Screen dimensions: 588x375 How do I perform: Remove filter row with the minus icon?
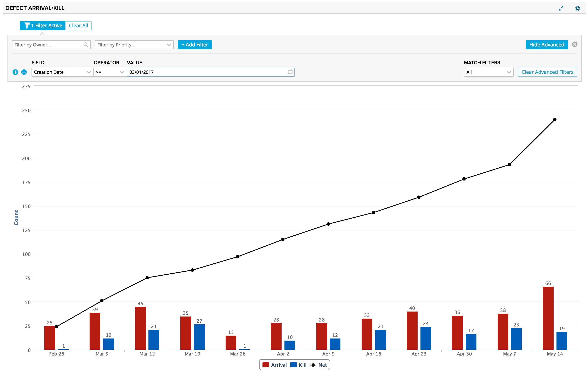24,72
